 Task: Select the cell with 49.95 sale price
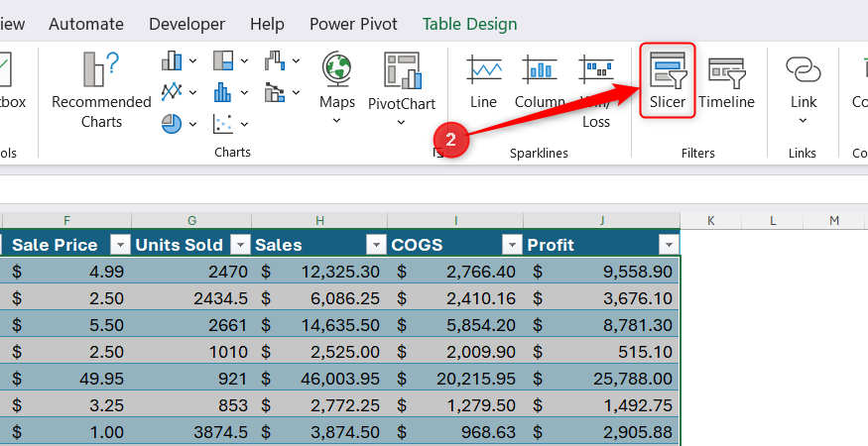(x=67, y=379)
